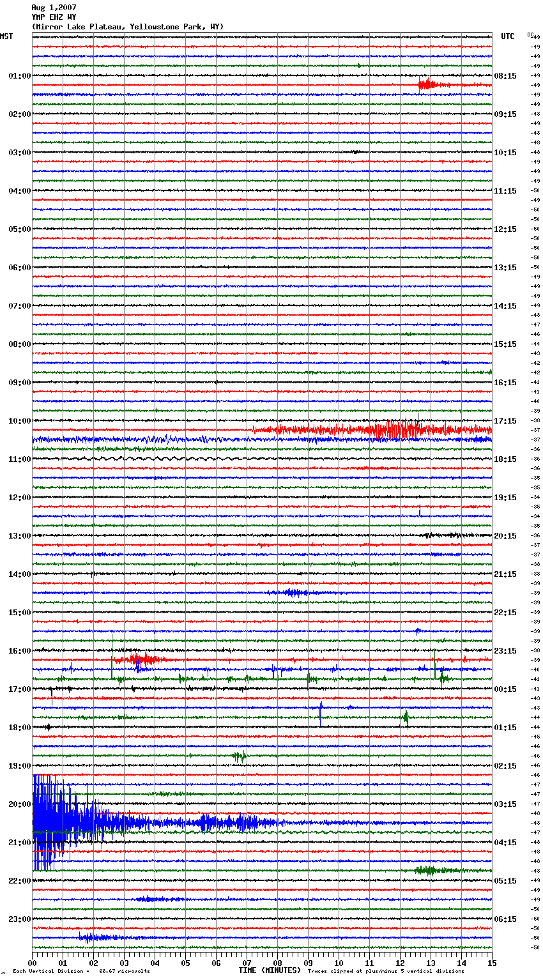This screenshot has width=543, height=980.
Task: Click the 06:15 UTC time label
Action: tap(505, 919)
